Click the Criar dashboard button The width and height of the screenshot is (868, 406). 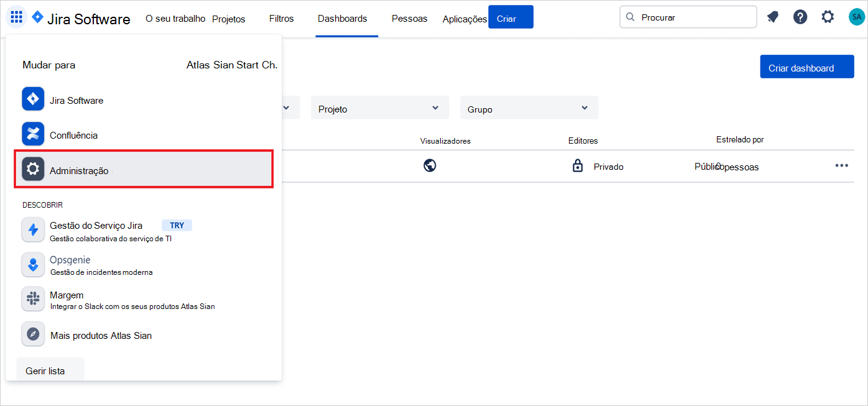806,67
